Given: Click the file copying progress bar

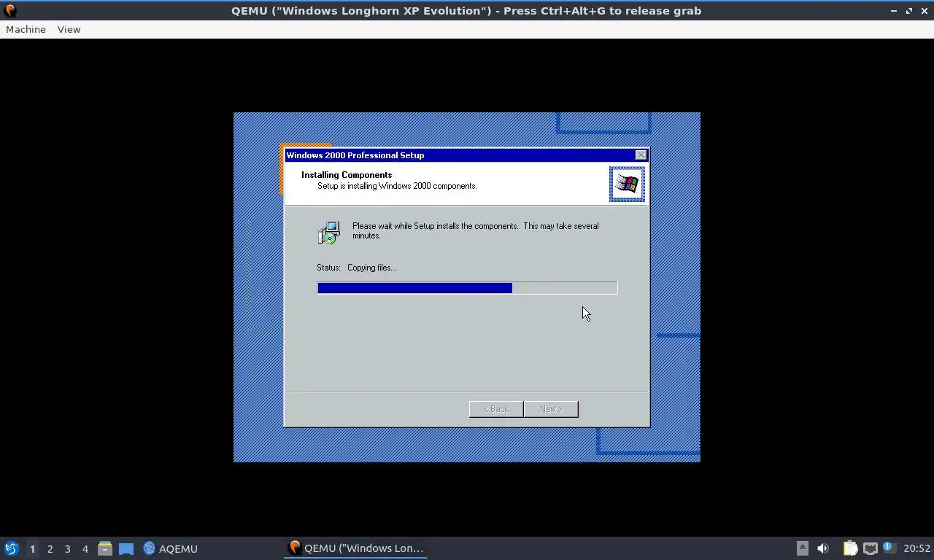Looking at the screenshot, I should pos(467,288).
